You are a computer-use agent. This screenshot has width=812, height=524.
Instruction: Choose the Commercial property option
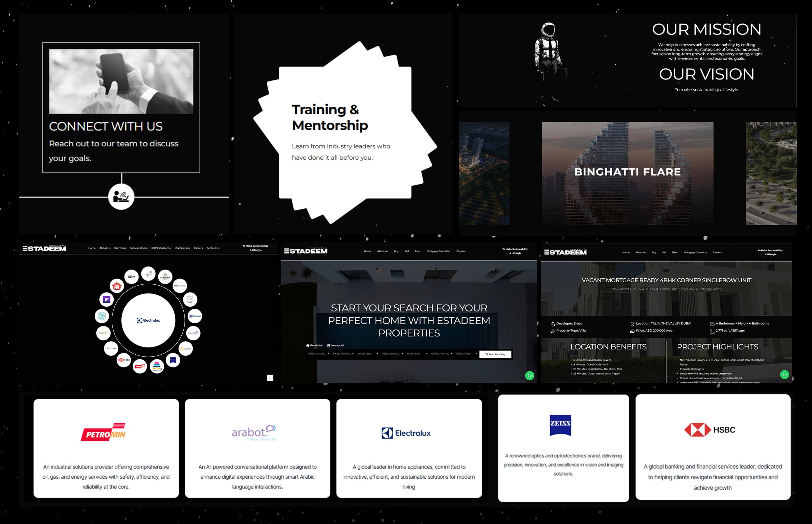336,346
